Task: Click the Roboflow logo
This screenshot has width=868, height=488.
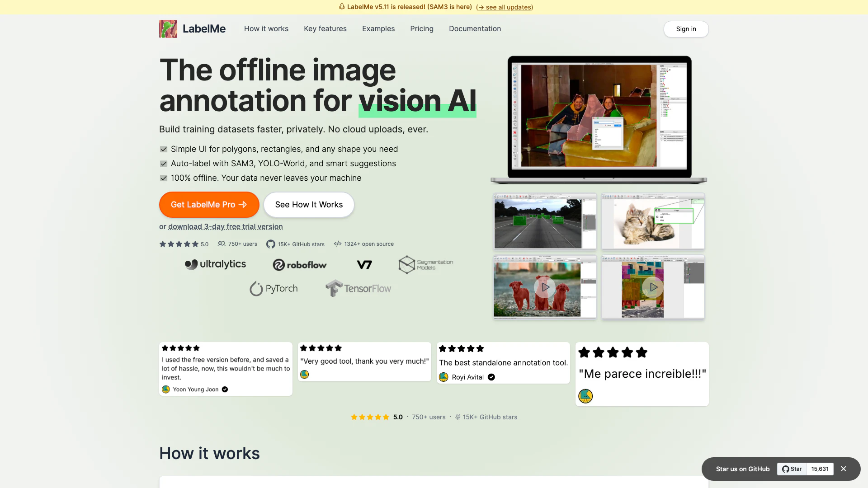Action: tap(299, 265)
